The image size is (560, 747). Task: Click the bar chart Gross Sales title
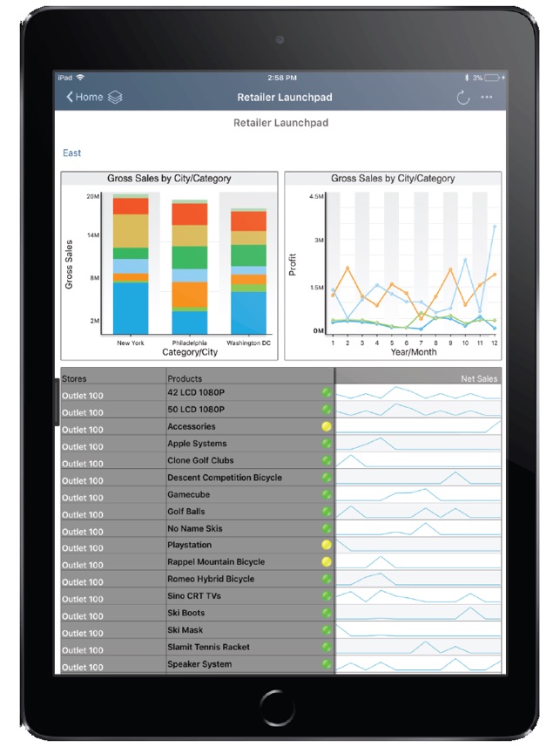point(169,179)
